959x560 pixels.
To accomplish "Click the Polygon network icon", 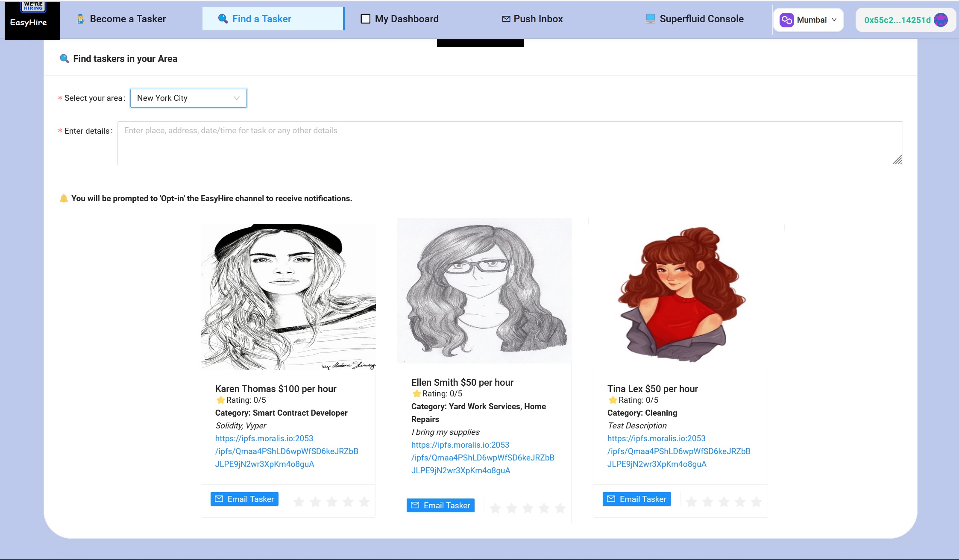I will [x=786, y=20].
